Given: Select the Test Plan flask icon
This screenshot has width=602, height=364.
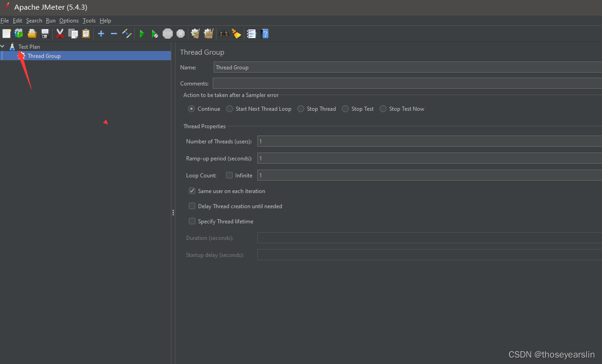Looking at the screenshot, I should [x=12, y=46].
